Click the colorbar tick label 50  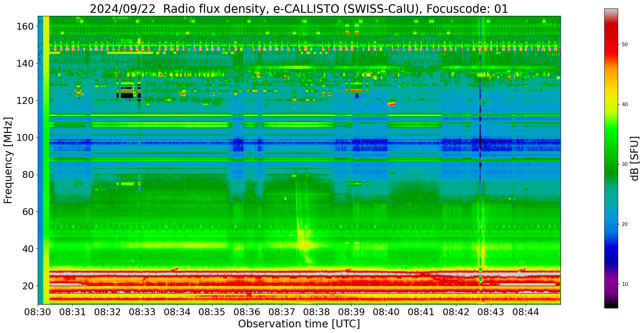tap(624, 45)
